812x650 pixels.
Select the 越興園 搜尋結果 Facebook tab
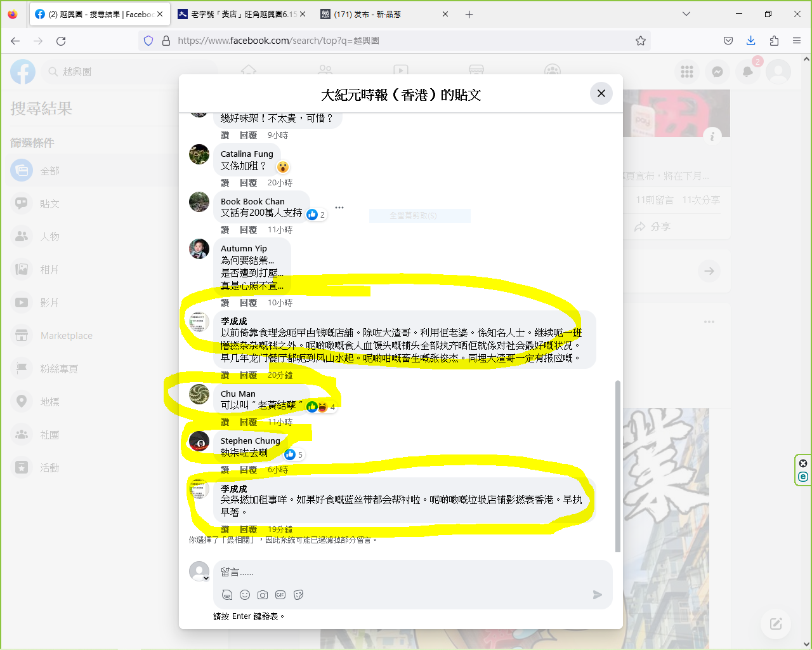pos(98,14)
